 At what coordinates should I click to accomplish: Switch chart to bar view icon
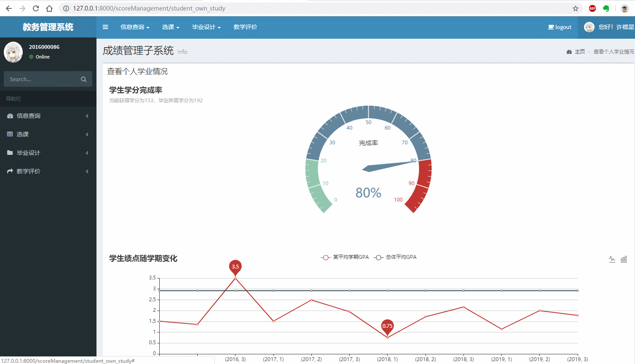(x=624, y=259)
